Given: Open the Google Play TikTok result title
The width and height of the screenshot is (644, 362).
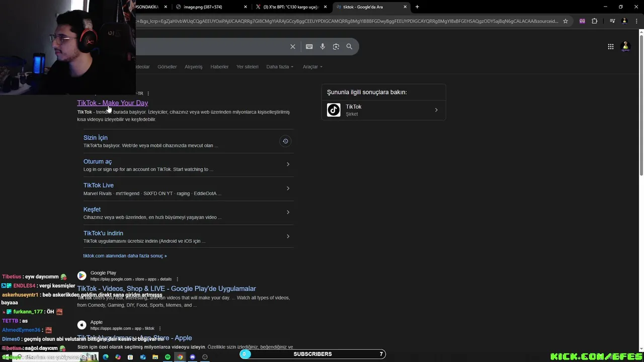Looking at the screenshot, I should click(x=167, y=289).
